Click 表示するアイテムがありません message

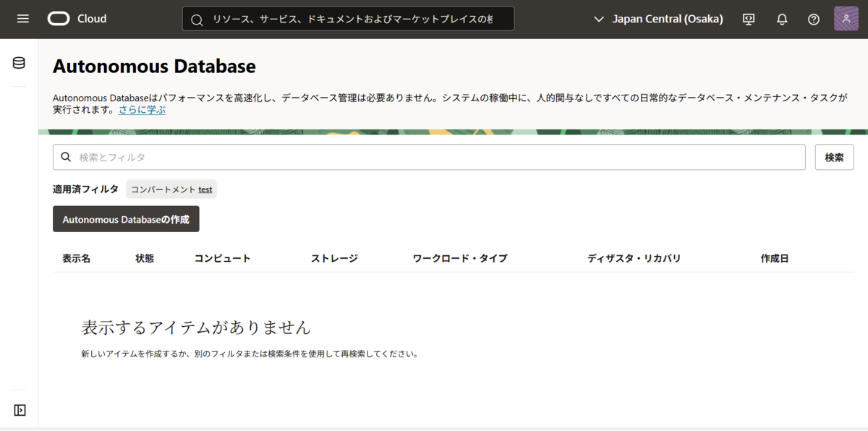click(196, 328)
